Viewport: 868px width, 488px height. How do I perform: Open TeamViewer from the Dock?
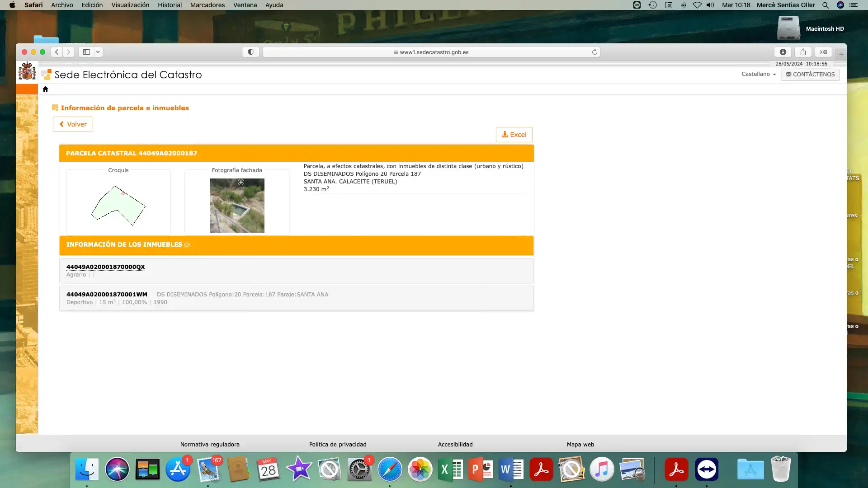707,469
